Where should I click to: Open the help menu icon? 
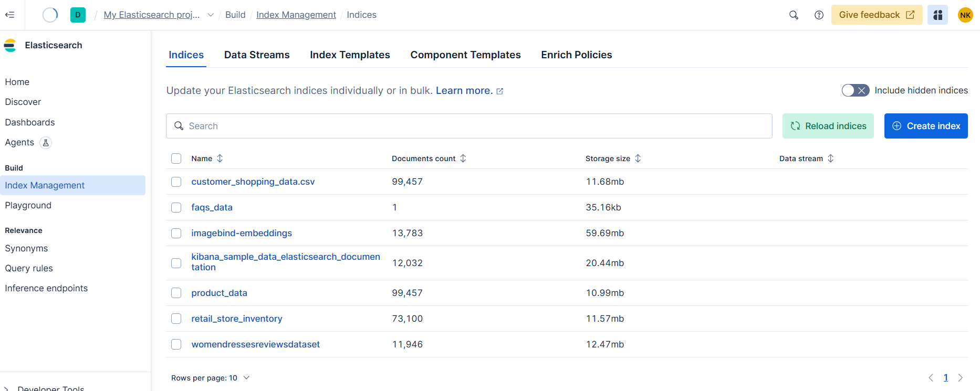point(819,15)
